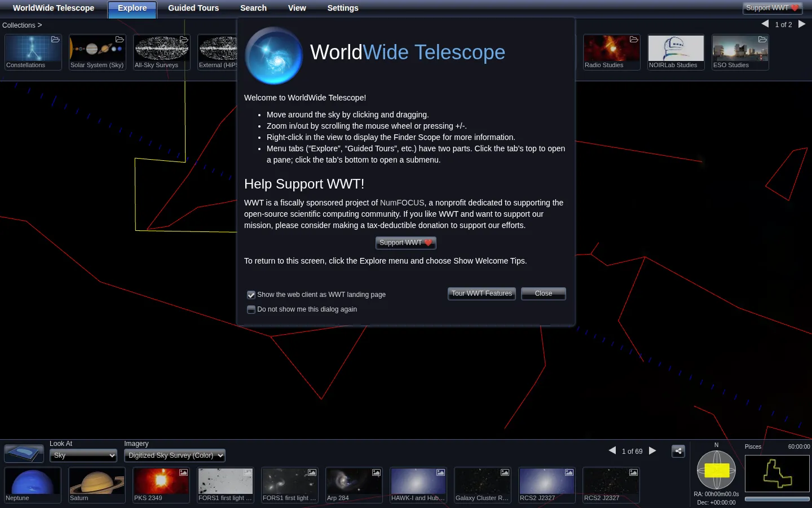The width and height of the screenshot is (812, 508).
Task: Toggle Show web client as landing page
Action: pos(251,295)
